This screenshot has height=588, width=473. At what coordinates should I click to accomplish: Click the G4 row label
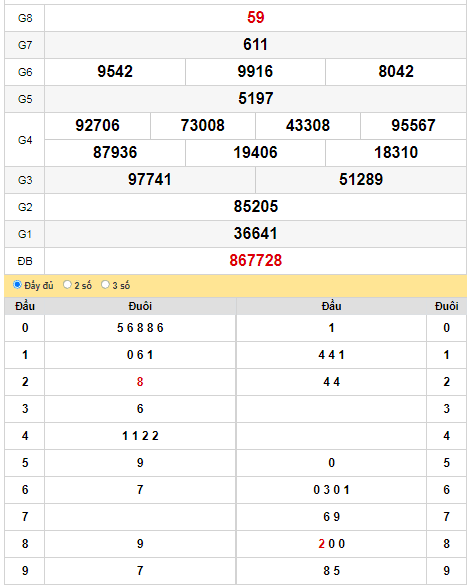[x=25, y=140]
